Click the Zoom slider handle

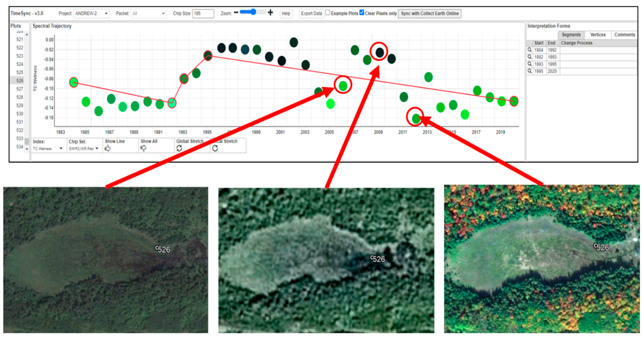(x=254, y=12)
